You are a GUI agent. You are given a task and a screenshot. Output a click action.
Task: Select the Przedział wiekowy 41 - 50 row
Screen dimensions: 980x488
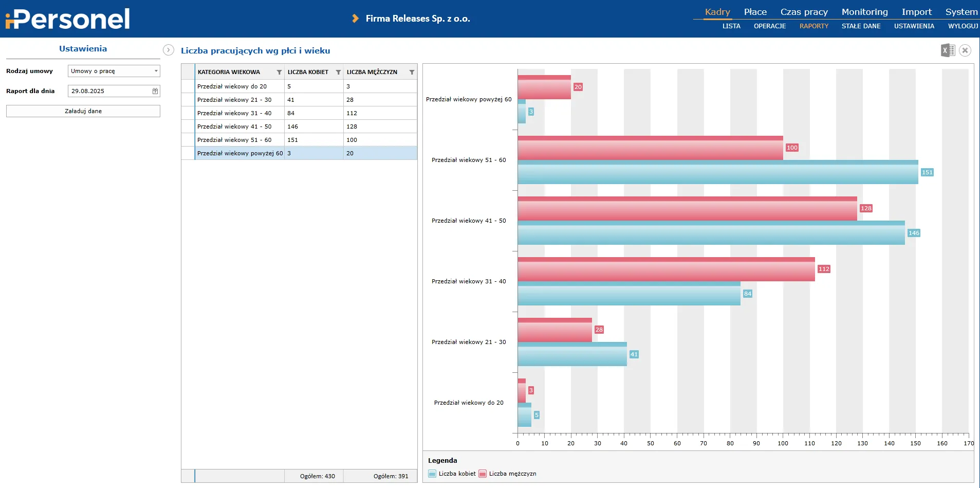pos(239,126)
